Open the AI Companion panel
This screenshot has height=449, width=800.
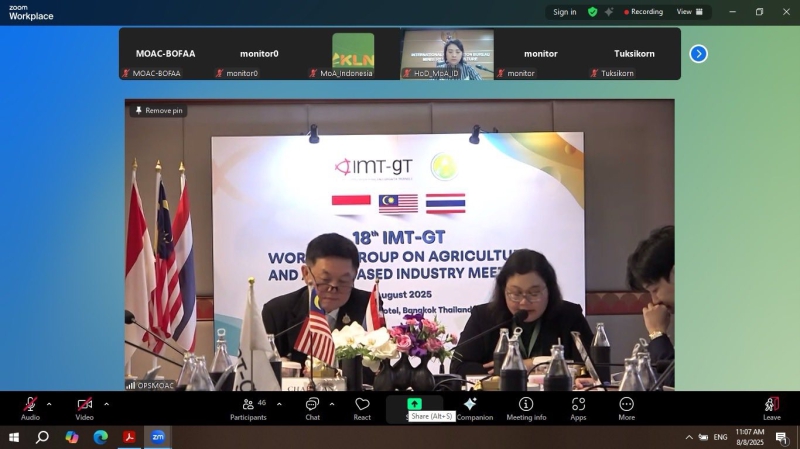click(470, 408)
